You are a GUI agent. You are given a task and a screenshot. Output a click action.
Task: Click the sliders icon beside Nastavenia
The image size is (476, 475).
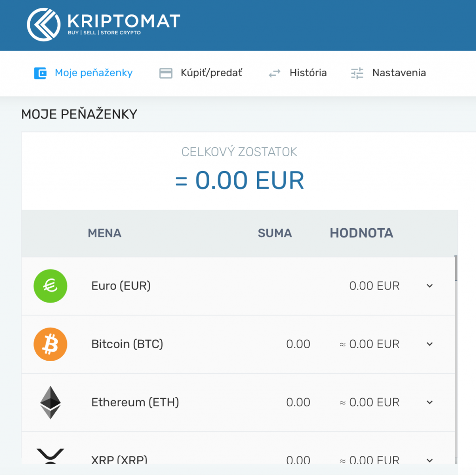pyautogui.click(x=357, y=73)
